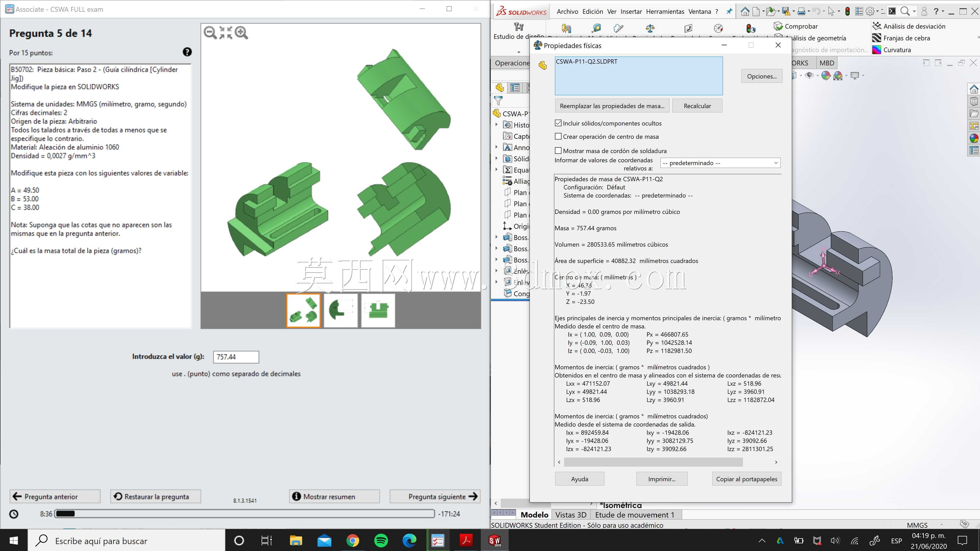Enable Crear operación de centro de masa
980x551 pixels.
click(x=558, y=136)
